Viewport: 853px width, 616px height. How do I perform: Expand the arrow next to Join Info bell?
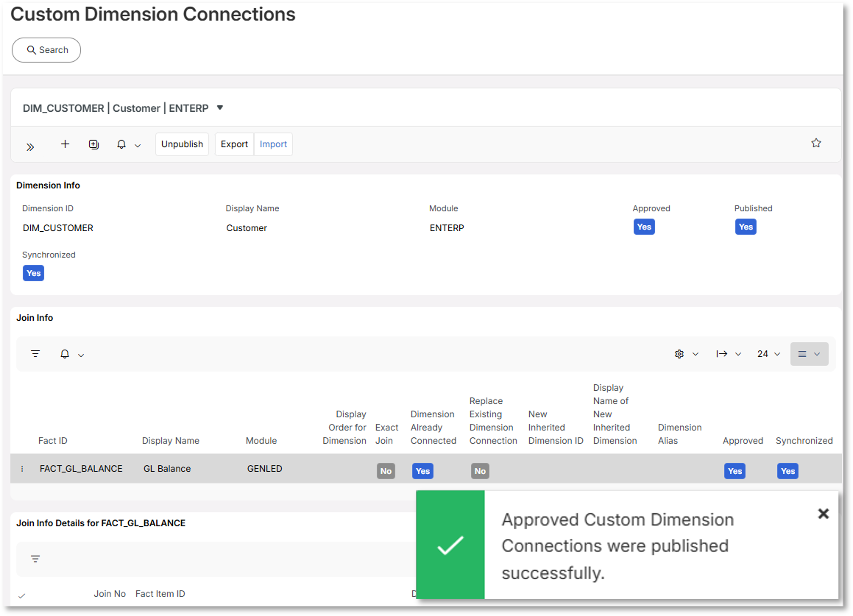click(x=81, y=355)
